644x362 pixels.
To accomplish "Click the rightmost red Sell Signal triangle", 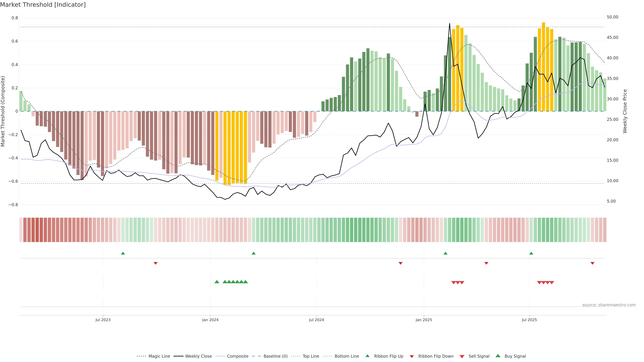I will click(x=552, y=283).
